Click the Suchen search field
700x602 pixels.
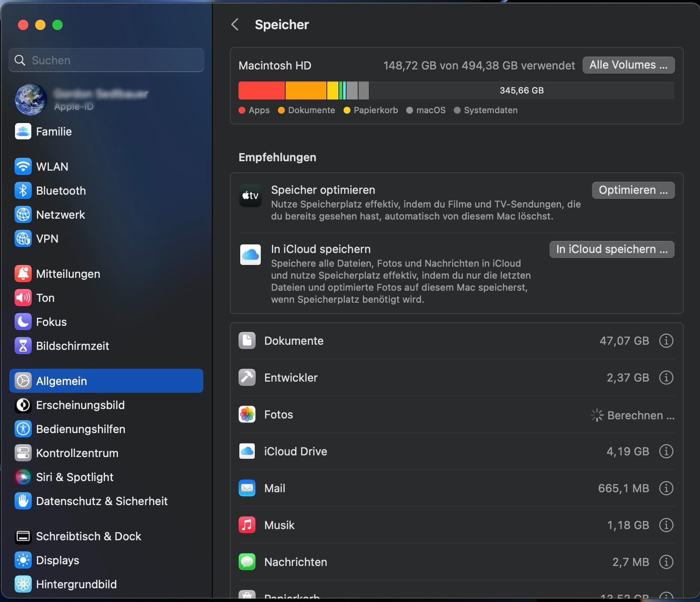(x=106, y=60)
